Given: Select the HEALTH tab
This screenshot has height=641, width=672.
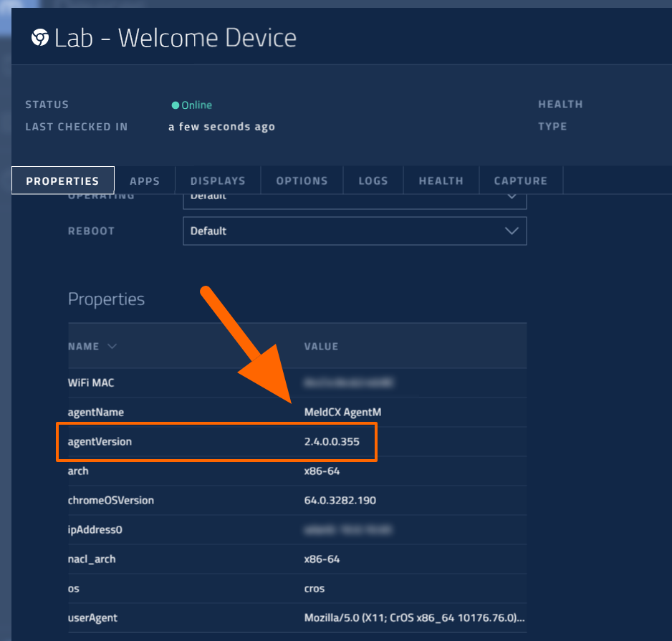Looking at the screenshot, I should point(441,181).
